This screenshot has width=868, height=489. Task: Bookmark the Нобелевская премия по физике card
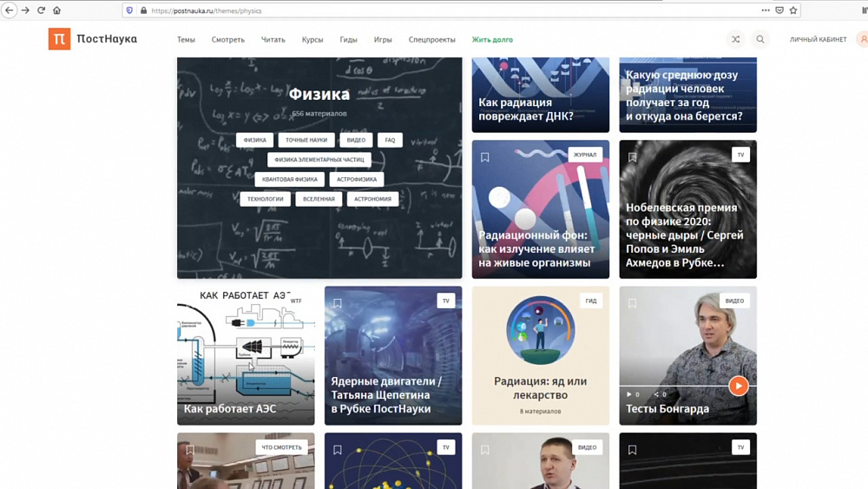(632, 158)
